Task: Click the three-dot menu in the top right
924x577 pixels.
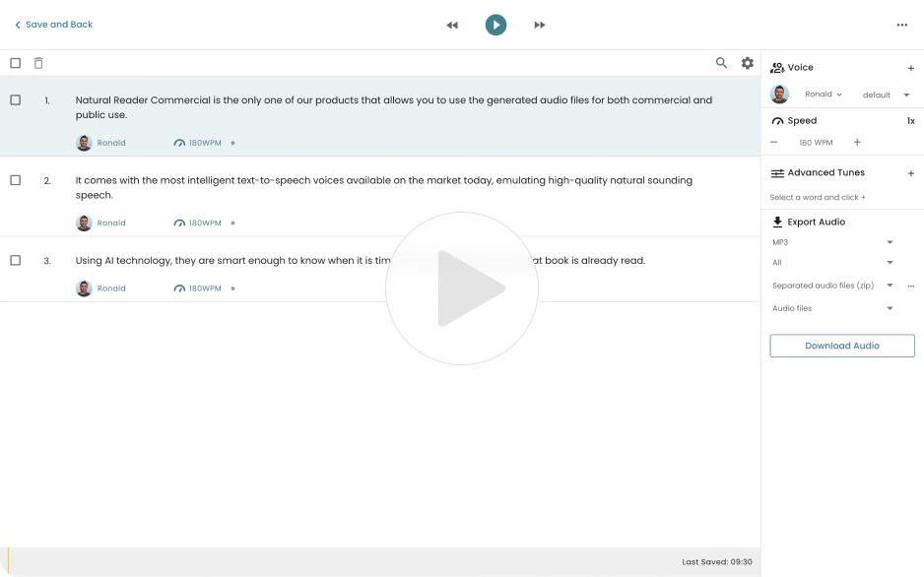Action: (x=902, y=24)
